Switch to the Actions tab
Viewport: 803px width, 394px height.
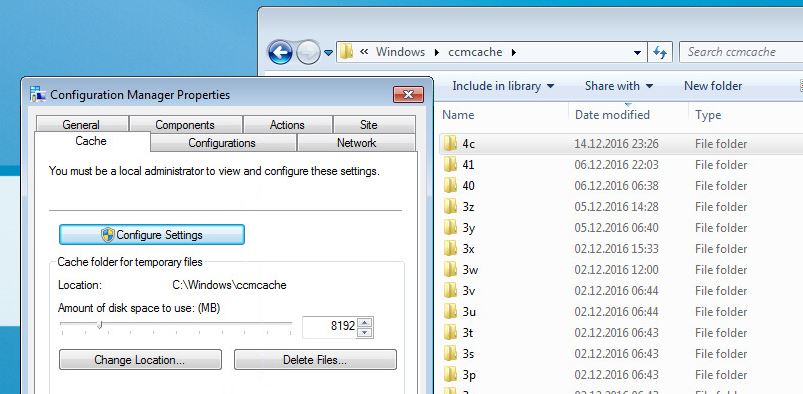coord(287,125)
